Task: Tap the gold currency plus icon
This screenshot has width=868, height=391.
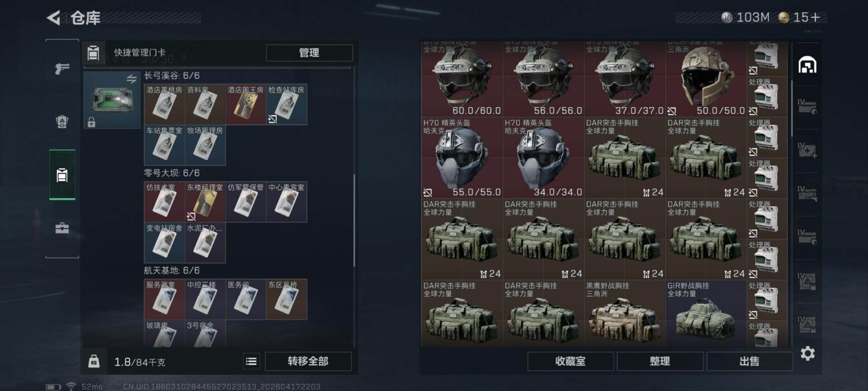Action: click(816, 18)
